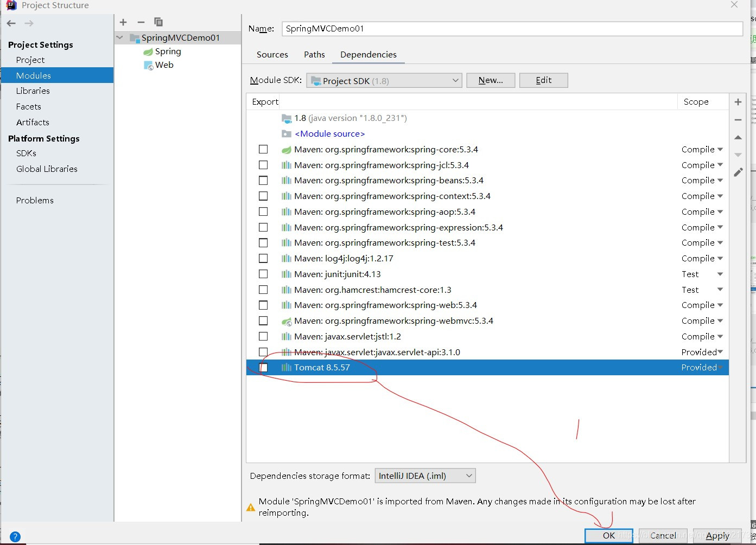Go forward with the right arrow icon
The image size is (756, 545).
(29, 23)
